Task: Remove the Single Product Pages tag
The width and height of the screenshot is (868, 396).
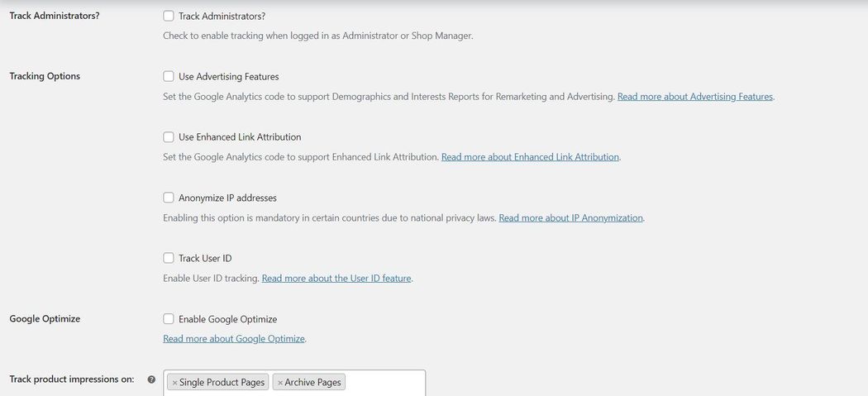Action: pos(174,383)
